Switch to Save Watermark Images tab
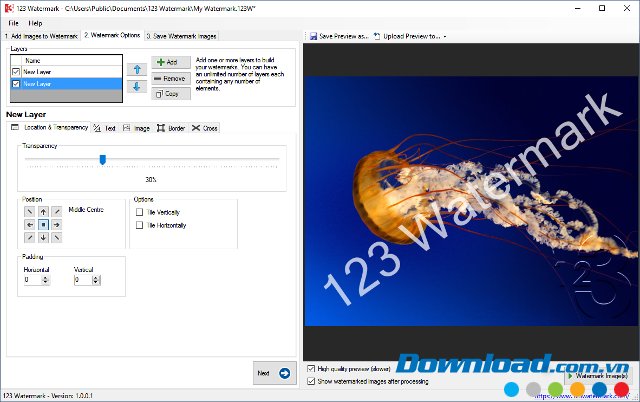Viewport: 640px width, 402px height. coord(181,36)
